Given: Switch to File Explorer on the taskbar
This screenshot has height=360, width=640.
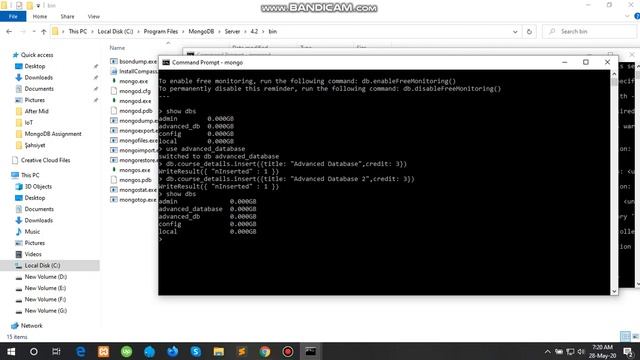Looking at the screenshot, I should pos(219,351).
